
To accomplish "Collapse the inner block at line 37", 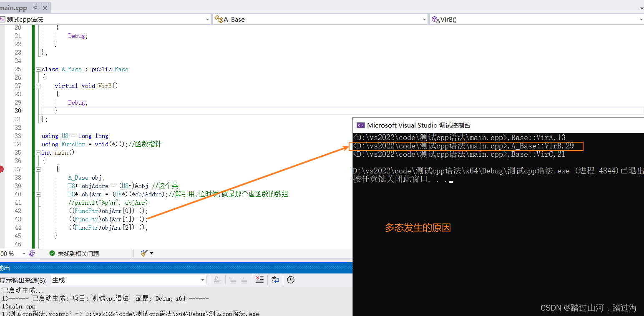I will coord(38,169).
